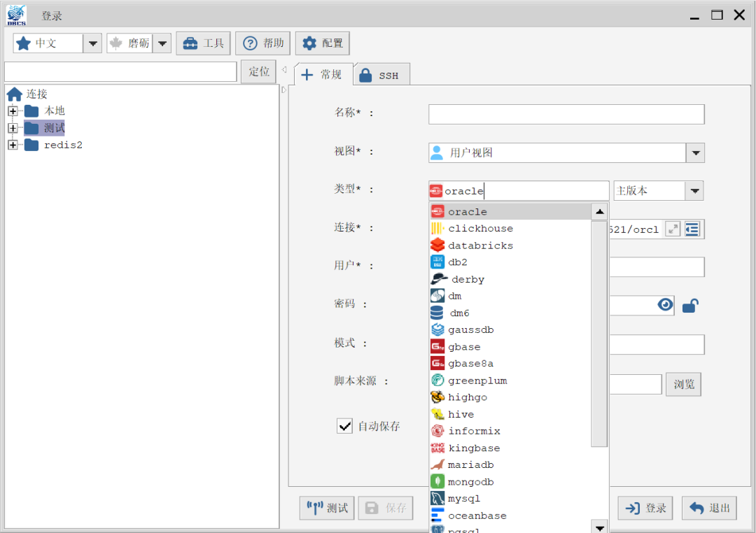Choose greenplum from the list

click(510, 381)
